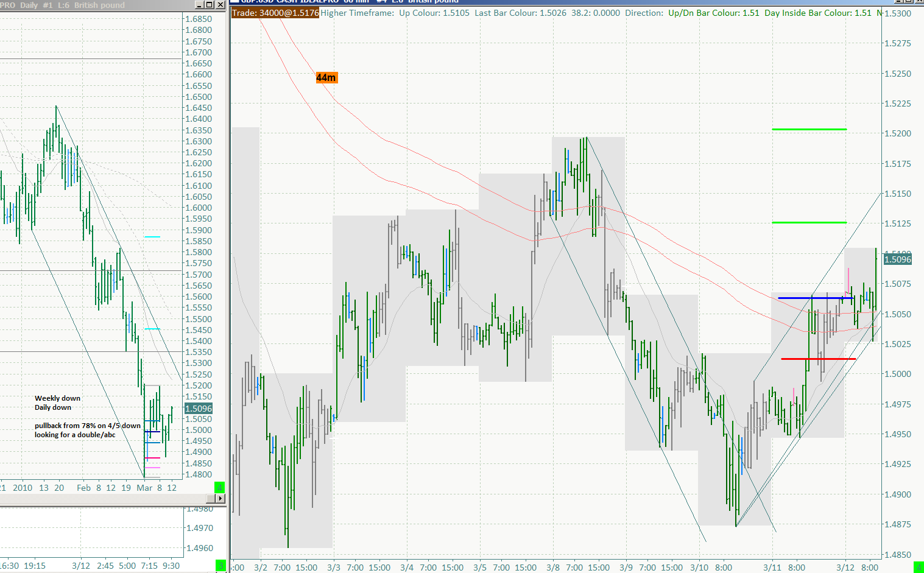Click the 'looking for a double/abc' note
Viewport: 924px width, 573px height.
tap(75, 435)
